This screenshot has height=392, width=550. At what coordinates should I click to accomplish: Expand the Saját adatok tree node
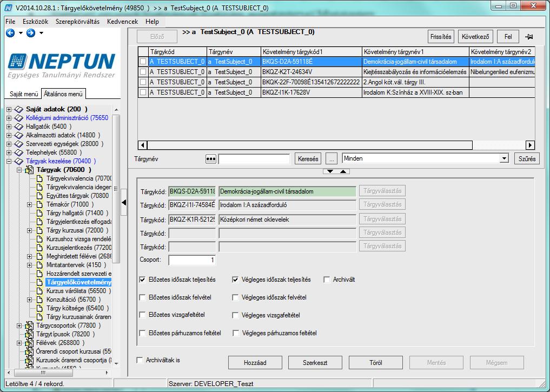point(9,109)
